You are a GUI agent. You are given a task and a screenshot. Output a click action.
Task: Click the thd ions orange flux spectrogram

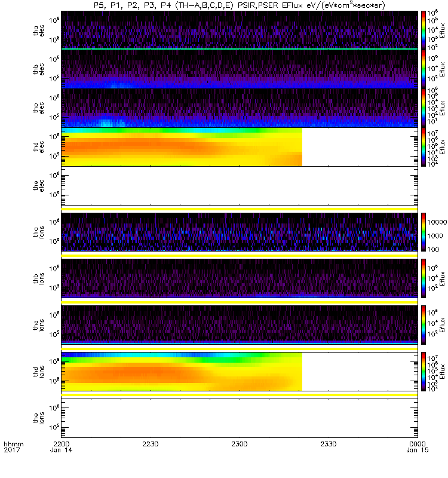(x=182, y=372)
